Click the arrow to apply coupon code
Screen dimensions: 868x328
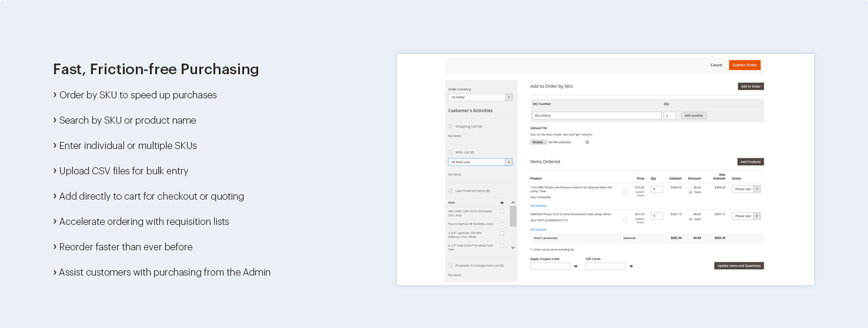(575, 266)
